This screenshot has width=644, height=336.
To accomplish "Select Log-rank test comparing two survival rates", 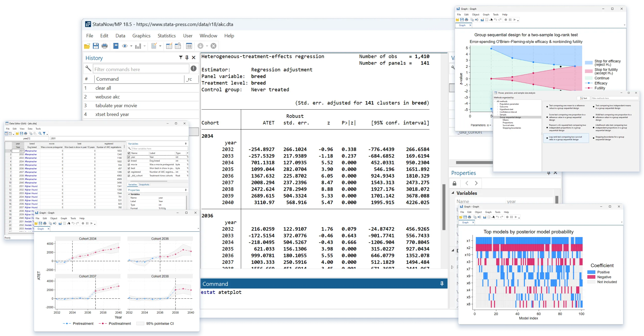I will 566,138.
